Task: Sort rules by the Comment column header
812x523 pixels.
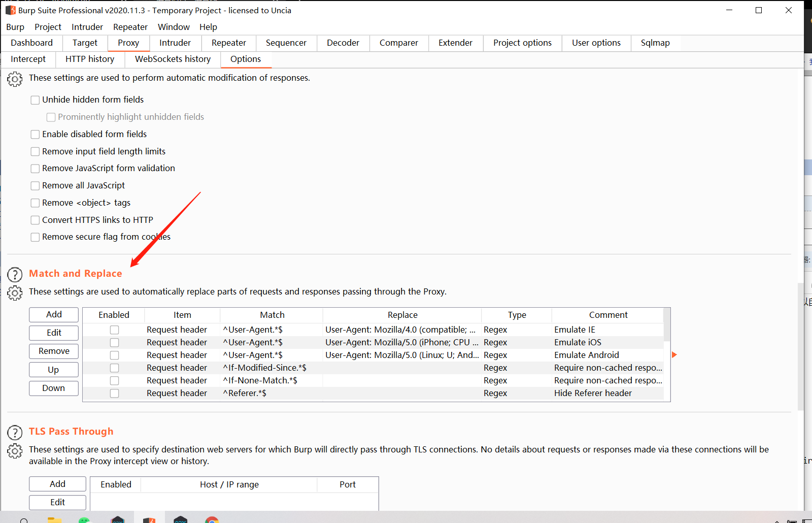Action: [608, 315]
